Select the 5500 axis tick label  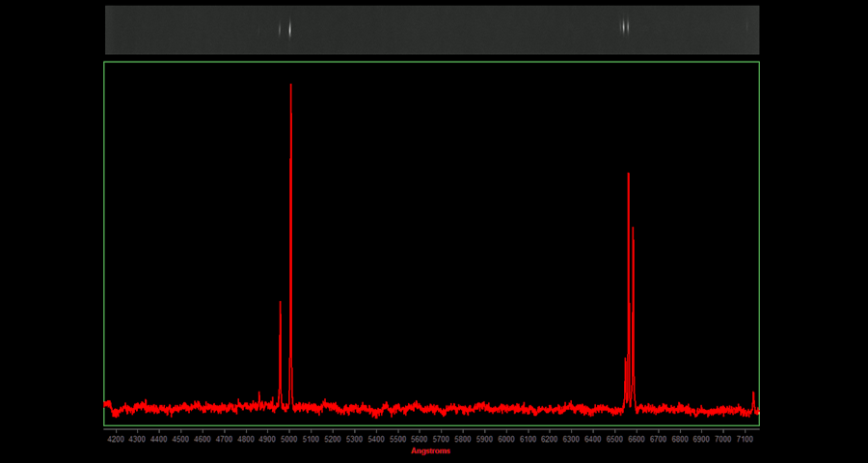[397, 439]
